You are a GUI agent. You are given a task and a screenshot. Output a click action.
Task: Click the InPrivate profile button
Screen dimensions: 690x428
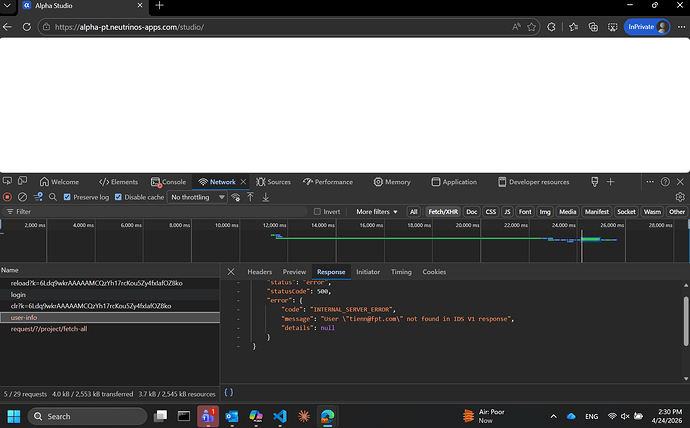646,27
